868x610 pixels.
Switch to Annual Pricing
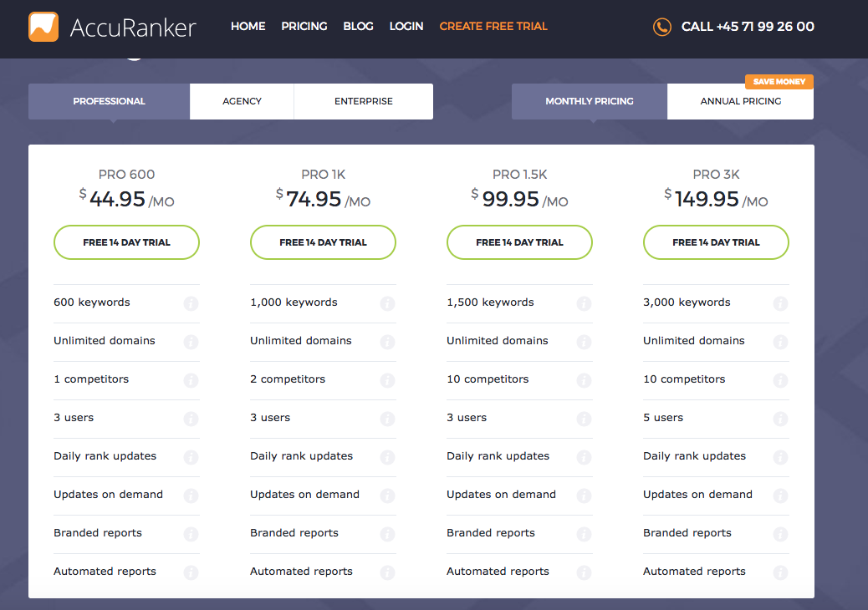pos(740,101)
